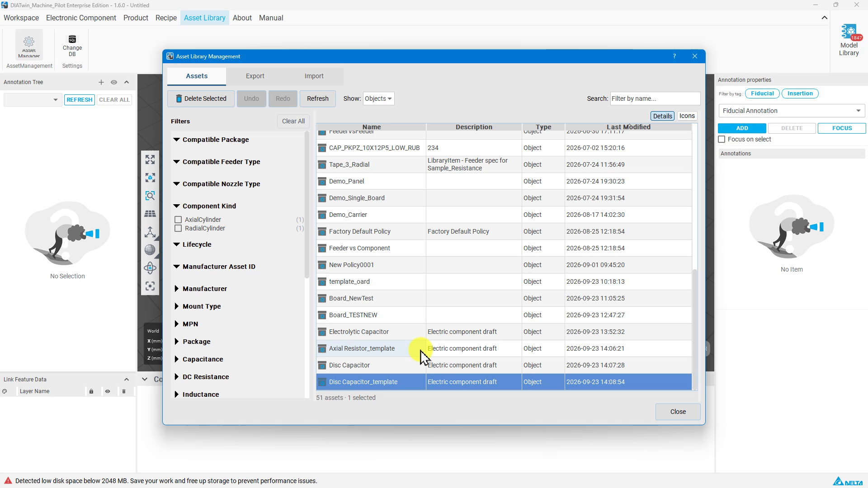Click the asset icon of Feeder vs Component row
This screenshot has width=868, height=488.
click(322, 249)
